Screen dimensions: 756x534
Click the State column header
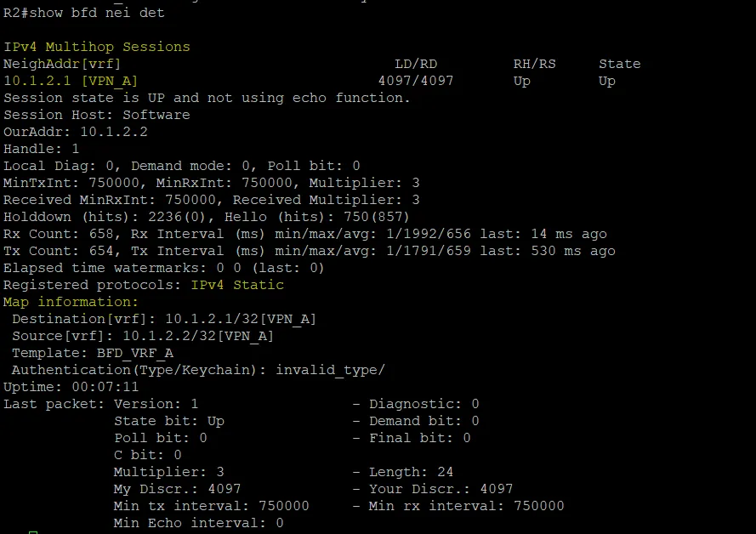point(620,64)
